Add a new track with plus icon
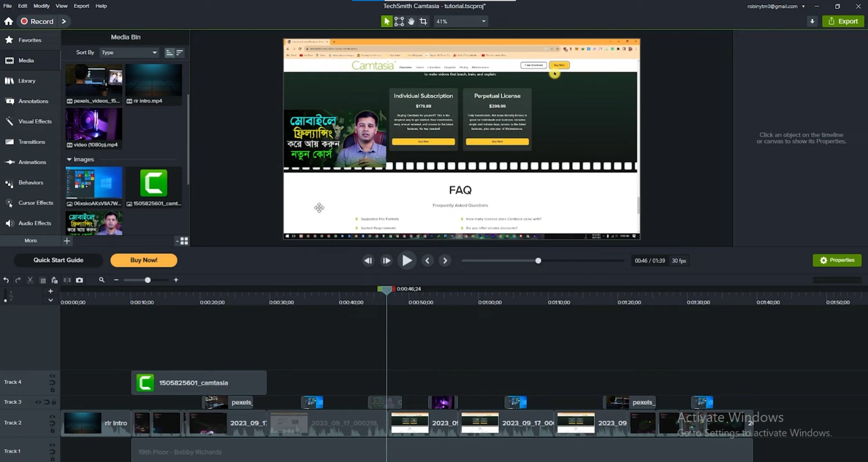This screenshot has height=462, width=868. tap(50, 291)
